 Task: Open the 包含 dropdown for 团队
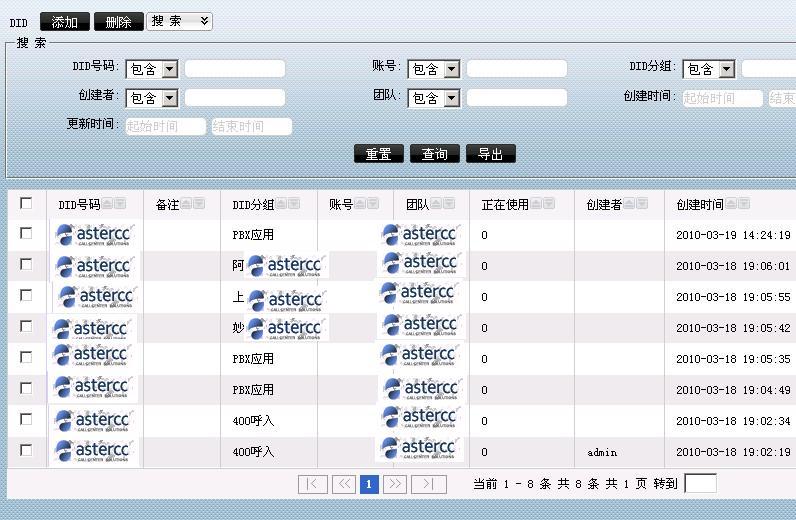pyautogui.click(x=434, y=98)
